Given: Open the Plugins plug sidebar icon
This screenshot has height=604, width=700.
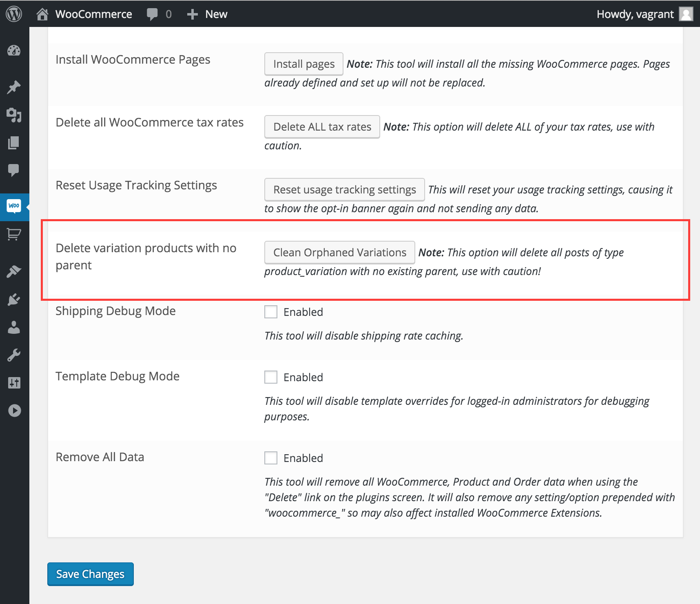Looking at the screenshot, I should (x=14, y=300).
